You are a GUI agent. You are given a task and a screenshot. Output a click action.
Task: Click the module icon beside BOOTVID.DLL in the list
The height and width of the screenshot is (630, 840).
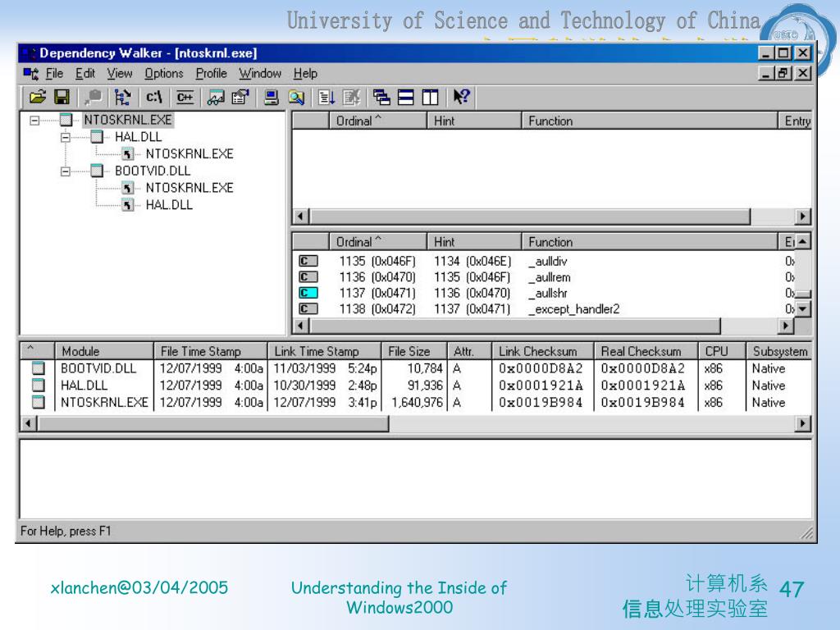38,368
